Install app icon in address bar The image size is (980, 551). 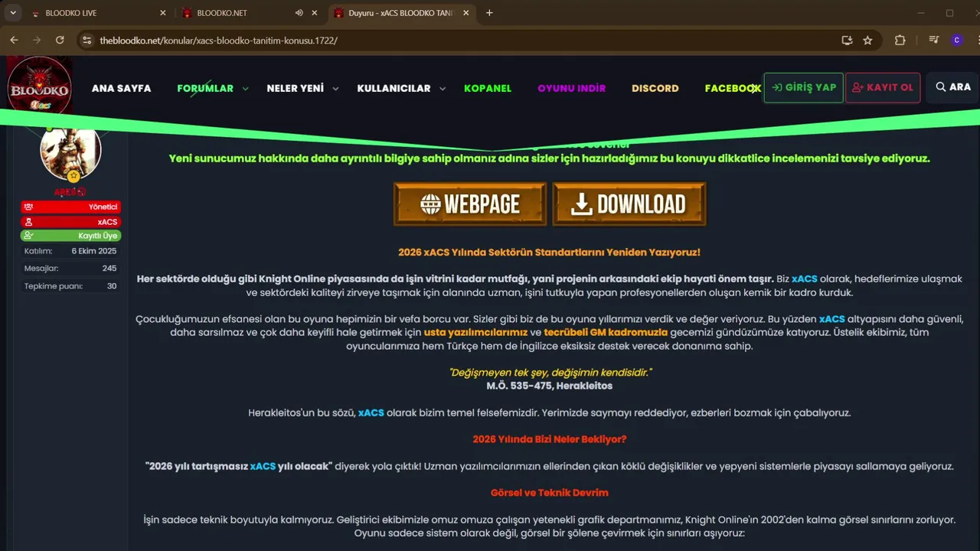point(847,40)
